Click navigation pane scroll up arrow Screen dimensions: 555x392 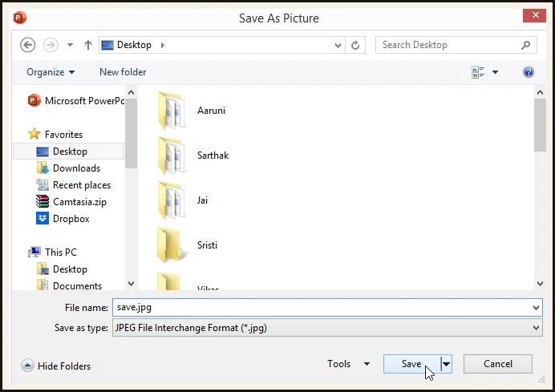pos(131,92)
